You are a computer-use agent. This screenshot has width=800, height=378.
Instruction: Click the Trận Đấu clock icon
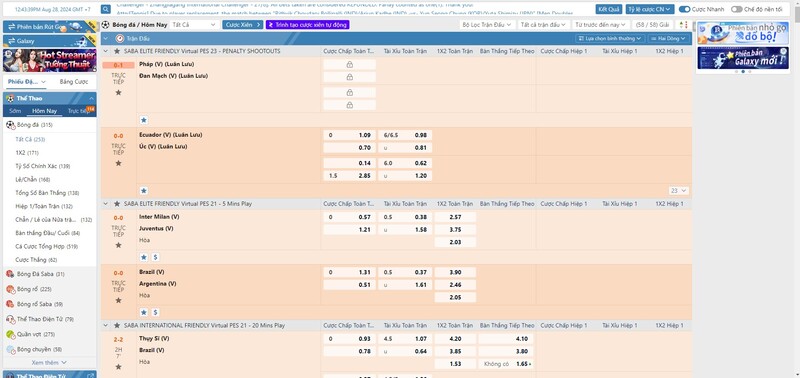coord(119,38)
